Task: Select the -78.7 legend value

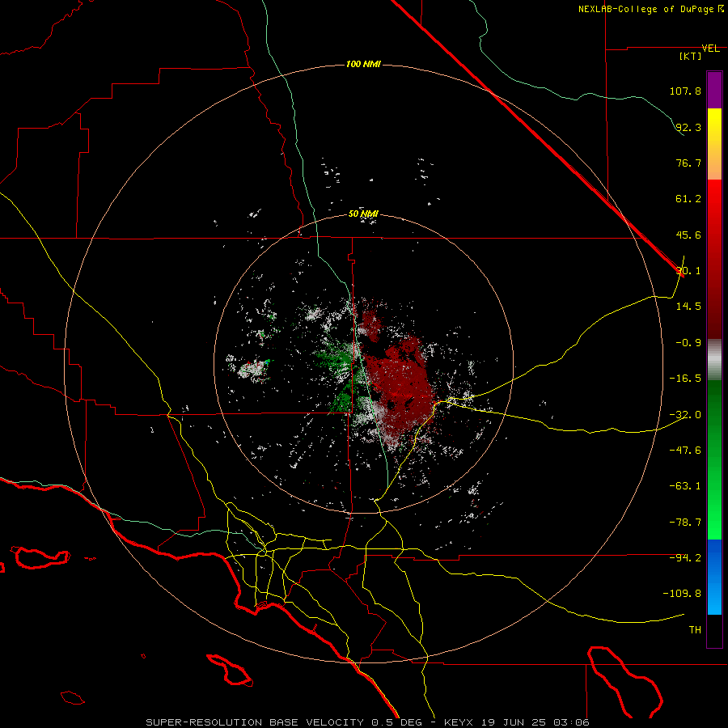Action: point(685,523)
